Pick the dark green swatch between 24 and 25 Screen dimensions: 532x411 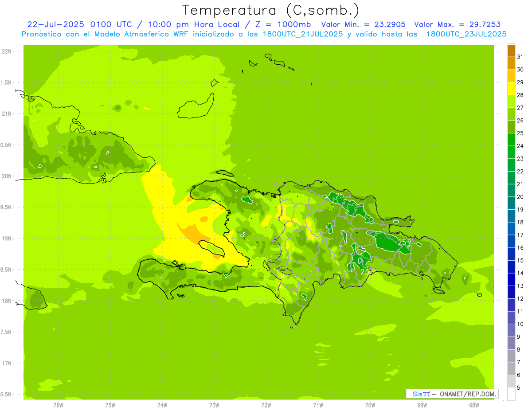[x=511, y=140]
